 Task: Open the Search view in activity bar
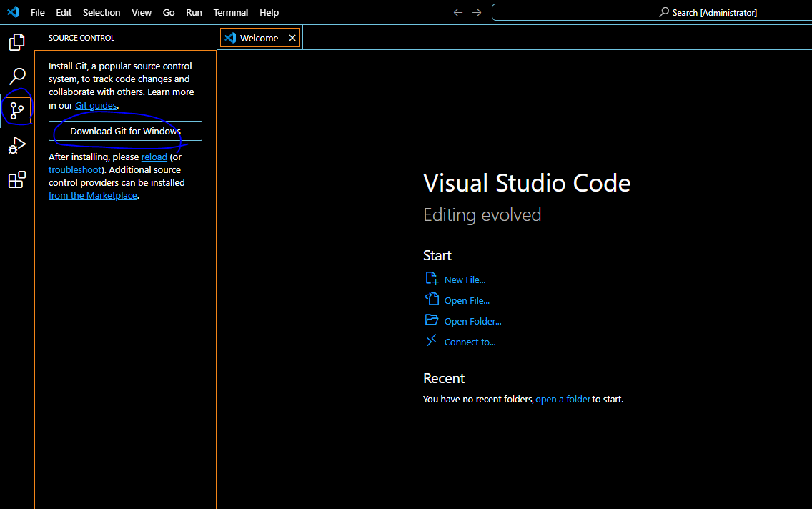[17, 76]
